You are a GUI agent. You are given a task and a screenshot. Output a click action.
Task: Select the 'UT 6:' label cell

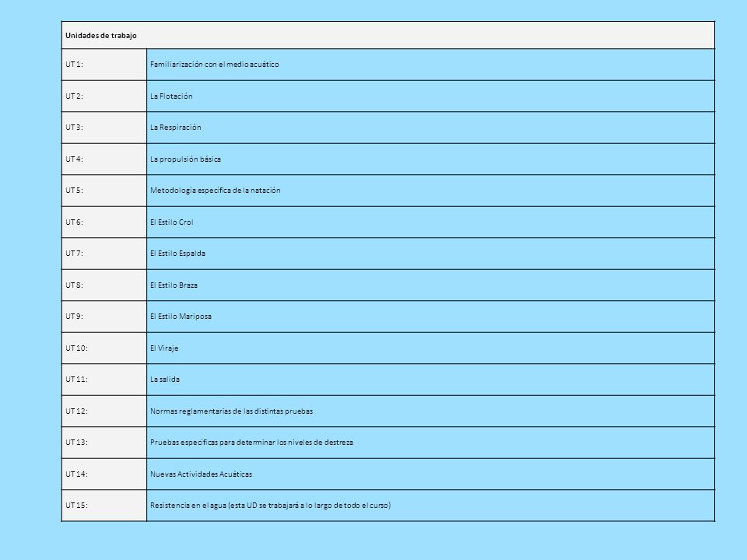[x=104, y=222]
